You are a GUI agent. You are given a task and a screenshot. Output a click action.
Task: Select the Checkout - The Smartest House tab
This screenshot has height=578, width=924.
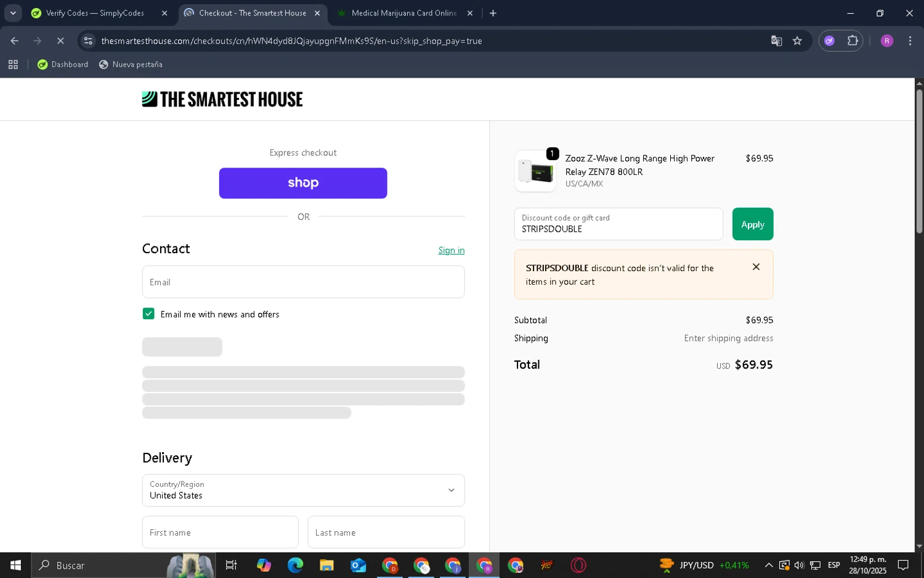tap(253, 13)
